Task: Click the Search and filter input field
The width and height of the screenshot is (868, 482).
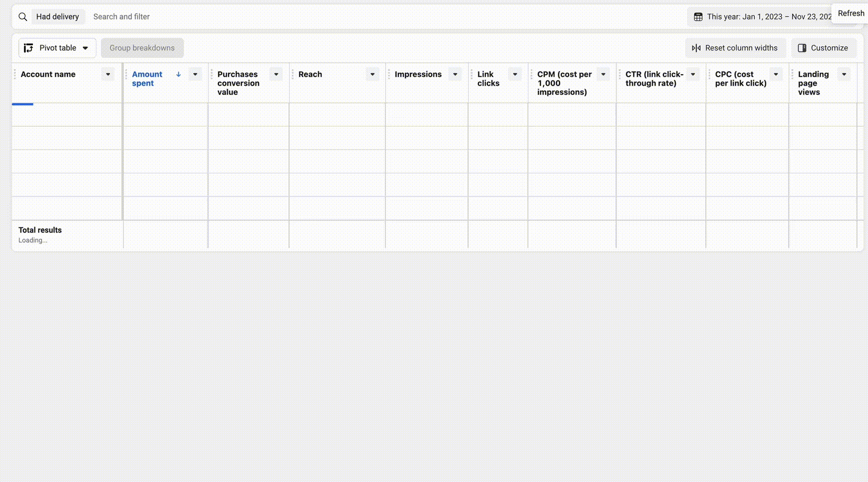Action: (121, 17)
